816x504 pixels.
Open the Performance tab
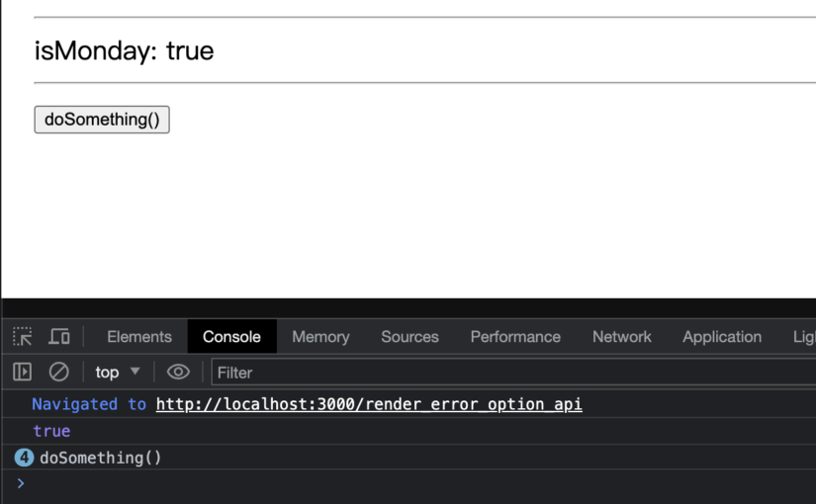click(515, 337)
